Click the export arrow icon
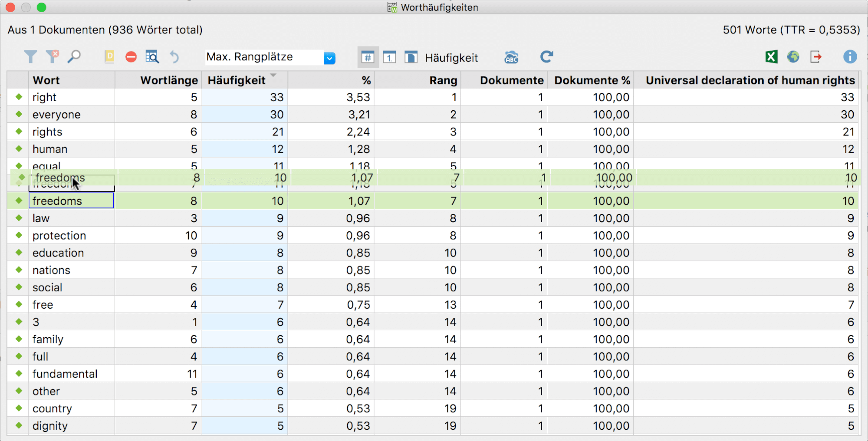The height and width of the screenshot is (441, 868). (816, 57)
